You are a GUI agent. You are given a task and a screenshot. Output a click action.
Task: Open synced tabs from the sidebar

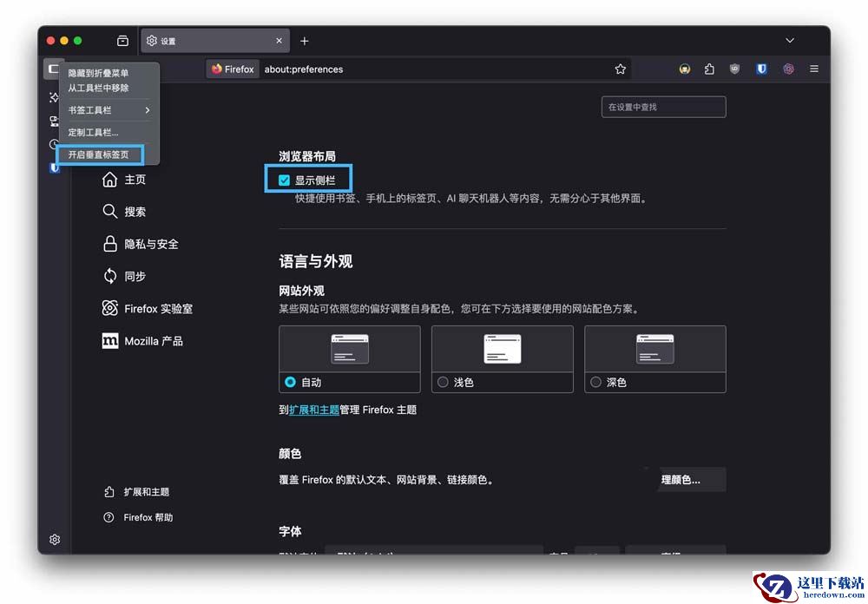coord(54,121)
